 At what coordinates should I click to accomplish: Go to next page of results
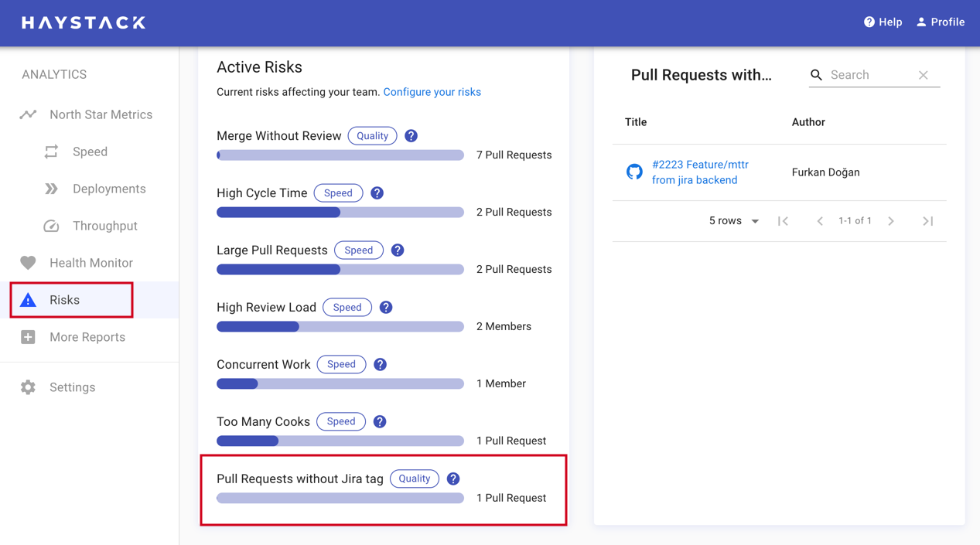tap(891, 221)
